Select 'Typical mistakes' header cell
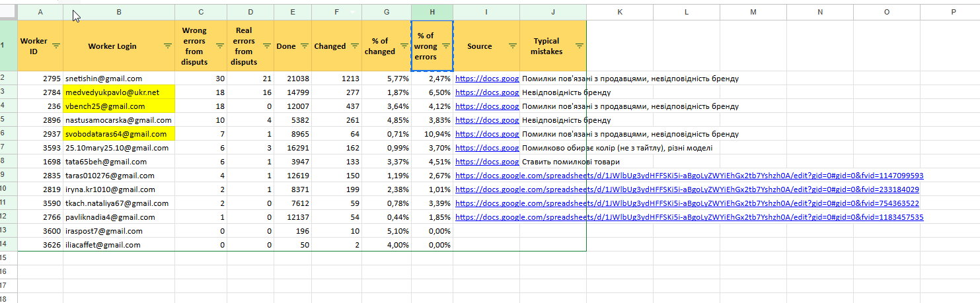Viewport: 980px width, 303px height. [x=553, y=46]
